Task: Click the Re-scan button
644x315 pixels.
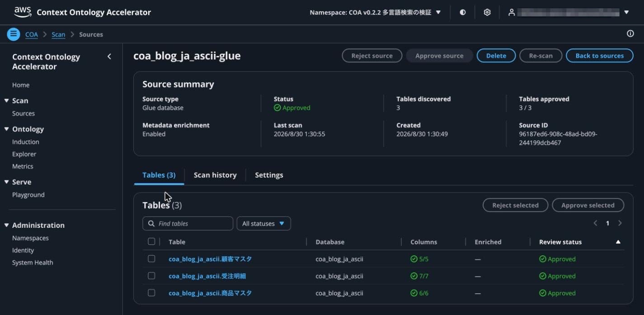Action: point(541,56)
